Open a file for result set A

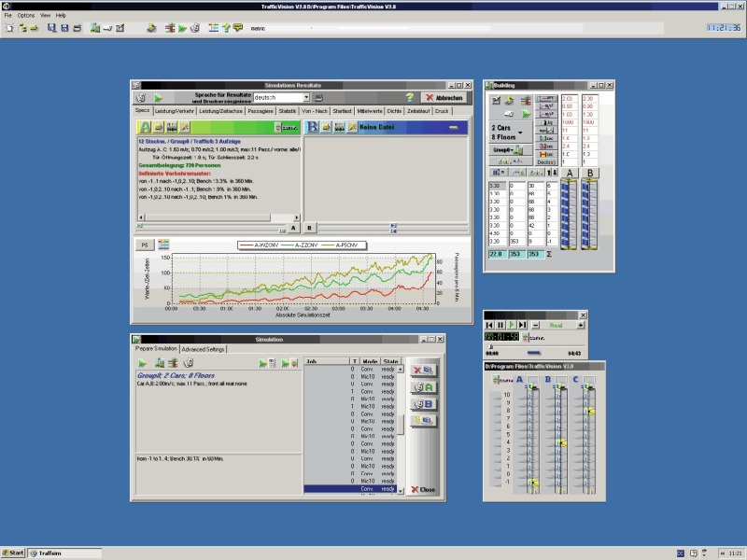click(x=159, y=127)
